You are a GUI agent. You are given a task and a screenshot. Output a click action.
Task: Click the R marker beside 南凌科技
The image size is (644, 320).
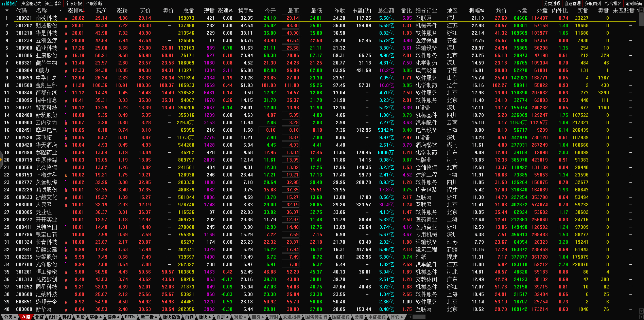pyautogui.click(x=66, y=19)
